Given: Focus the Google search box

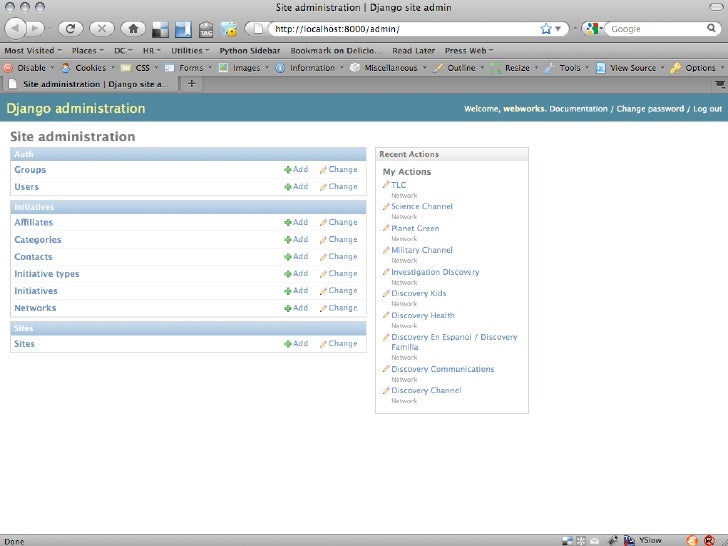Looking at the screenshot, I should (x=657, y=29).
